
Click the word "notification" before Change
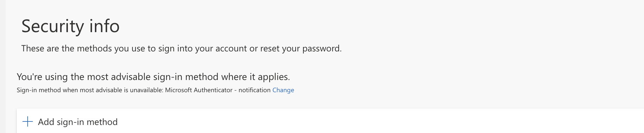[x=254, y=90]
